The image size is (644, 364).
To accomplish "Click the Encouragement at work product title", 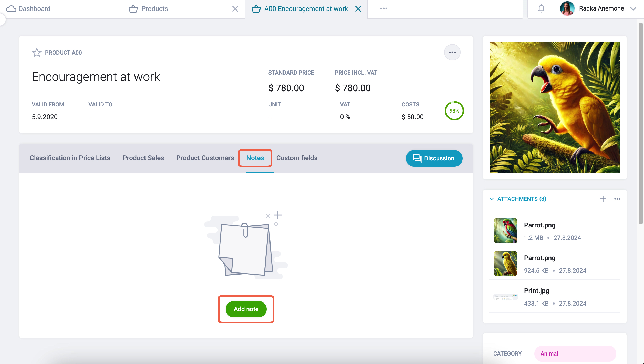I will click(96, 77).
